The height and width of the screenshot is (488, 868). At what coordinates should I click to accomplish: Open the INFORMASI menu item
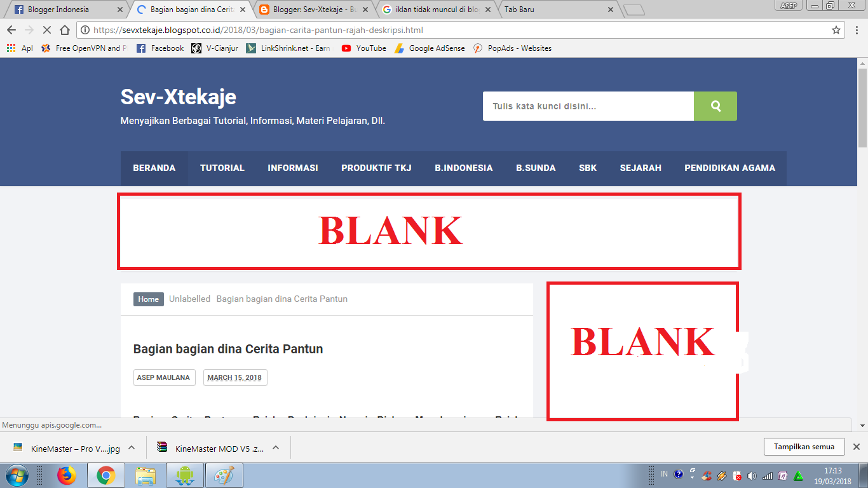pyautogui.click(x=293, y=168)
